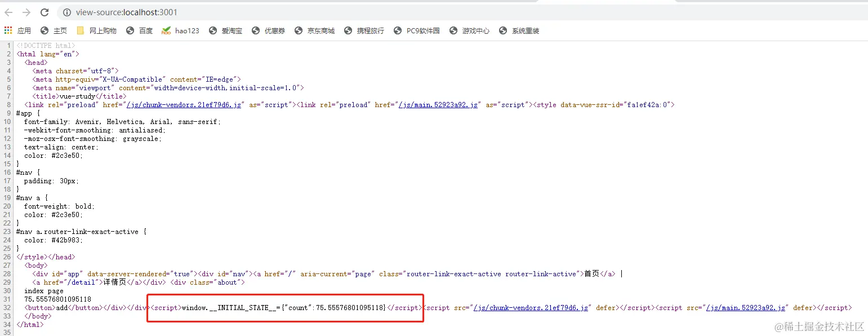The width and height of the screenshot is (868, 336).
Task: Open the PC9软件园 bookmark
Action: (x=416, y=30)
